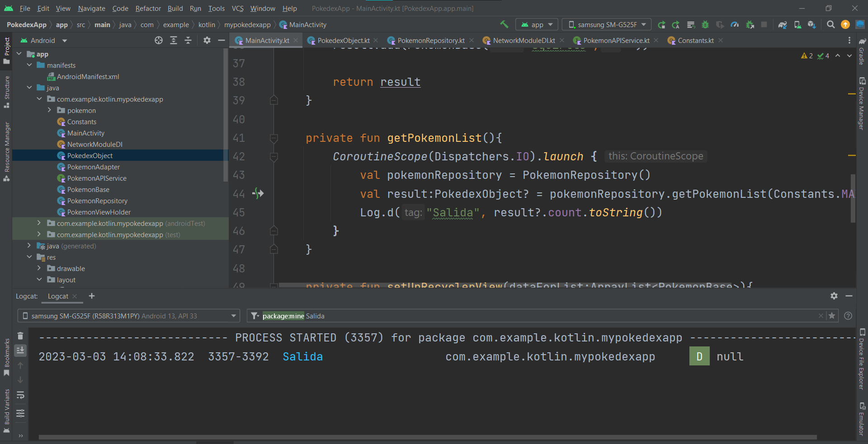
Task: Click the Logcat horizontal scrollbar
Action: tap(427, 437)
